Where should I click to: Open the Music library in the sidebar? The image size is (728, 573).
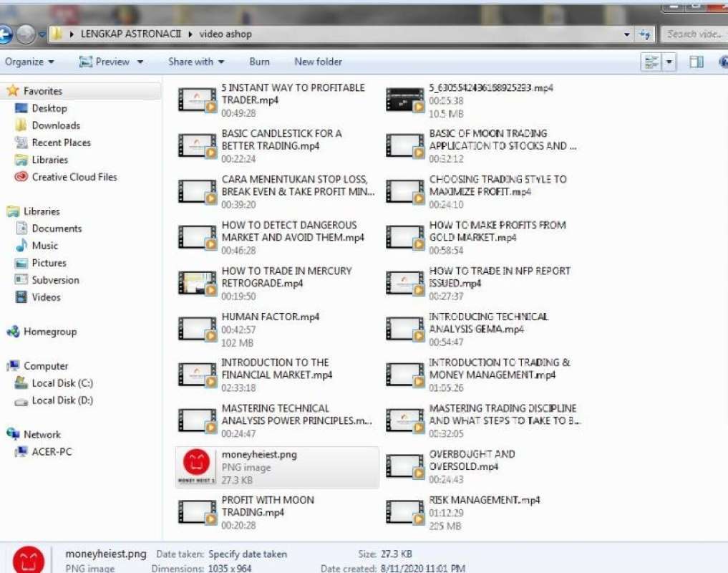47,246
